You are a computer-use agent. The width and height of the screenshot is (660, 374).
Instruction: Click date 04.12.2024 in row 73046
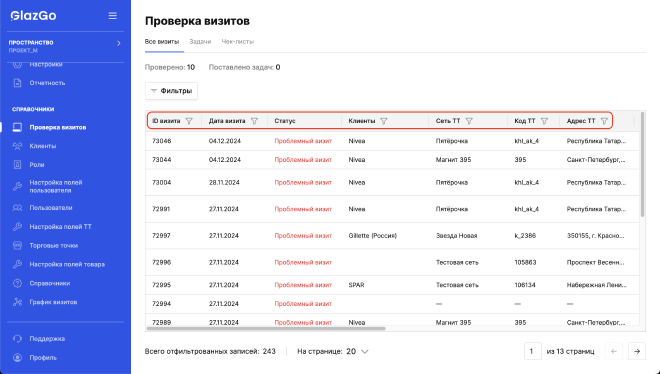(225, 141)
